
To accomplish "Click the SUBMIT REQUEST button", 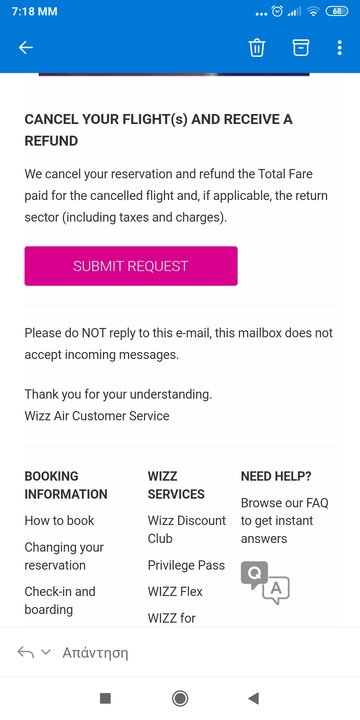I will click(131, 266).
